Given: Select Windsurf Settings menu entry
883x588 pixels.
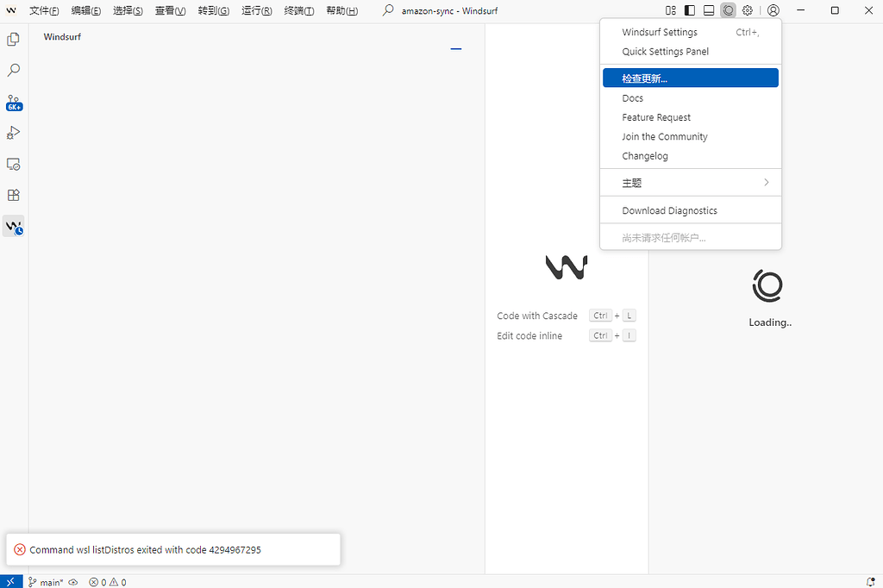Looking at the screenshot, I should click(x=691, y=32).
